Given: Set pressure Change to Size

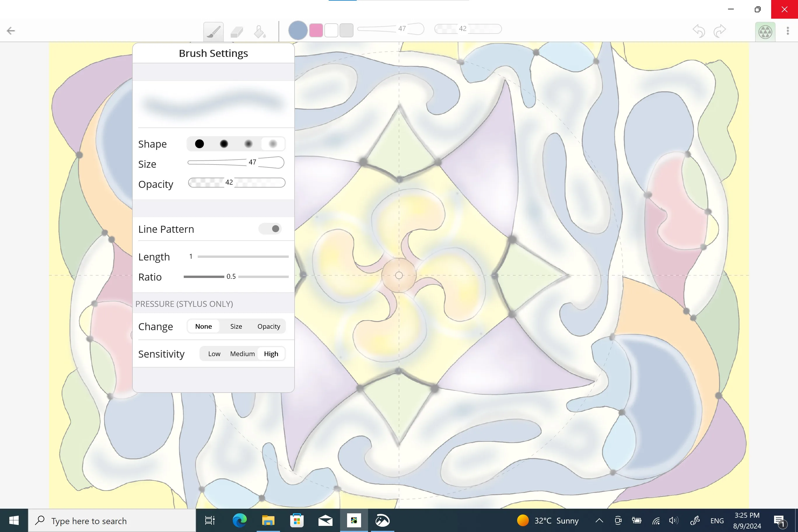Looking at the screenshot, I should coord(236,326).
